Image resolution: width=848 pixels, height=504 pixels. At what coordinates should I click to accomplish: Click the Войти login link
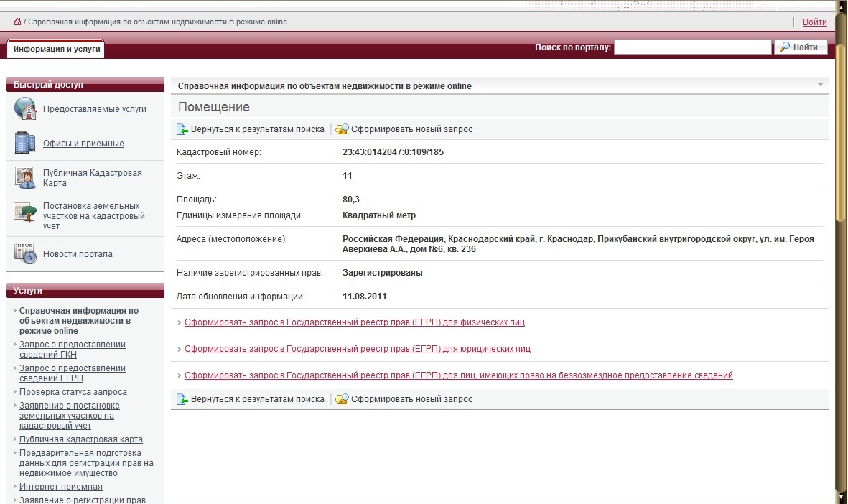(814, 22)
